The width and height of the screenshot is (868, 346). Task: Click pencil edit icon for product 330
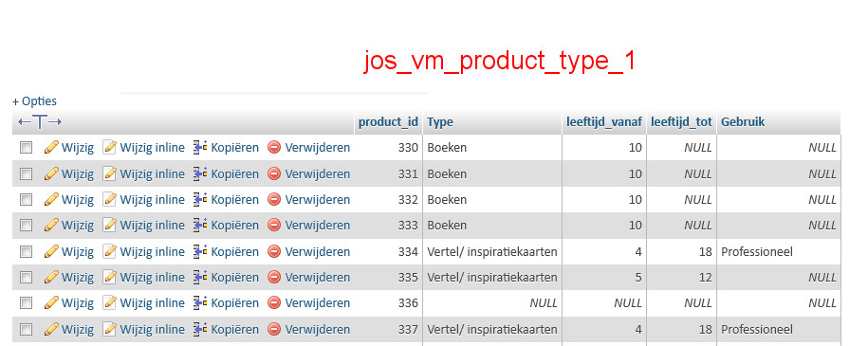[51, 148]
